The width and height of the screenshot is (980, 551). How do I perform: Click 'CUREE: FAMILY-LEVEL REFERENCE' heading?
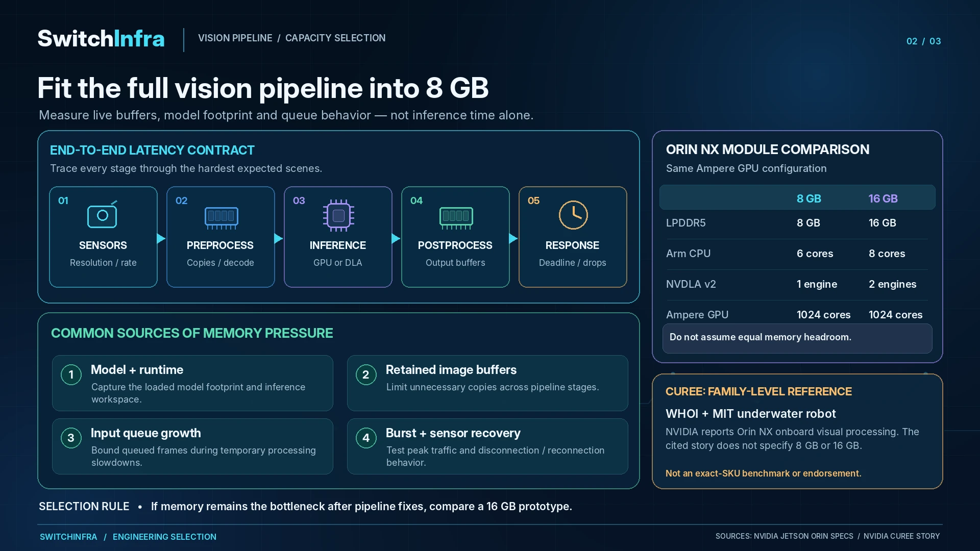tap(758, 392)
